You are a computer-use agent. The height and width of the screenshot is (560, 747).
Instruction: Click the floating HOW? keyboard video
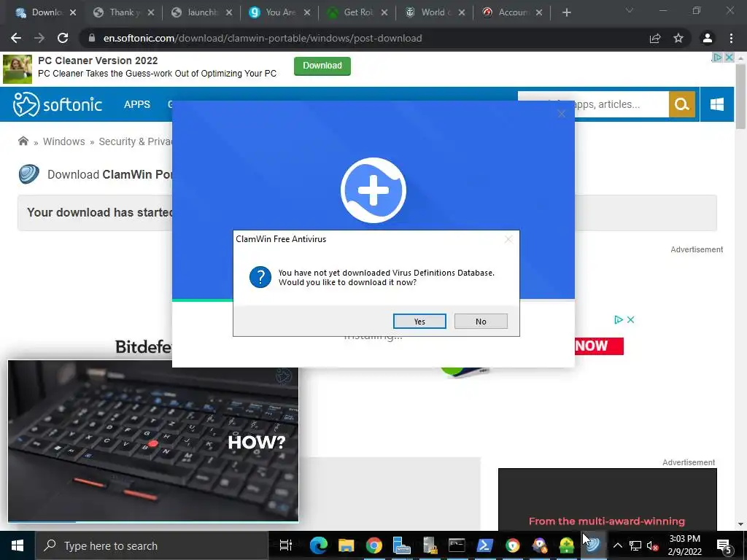(153, 441)
